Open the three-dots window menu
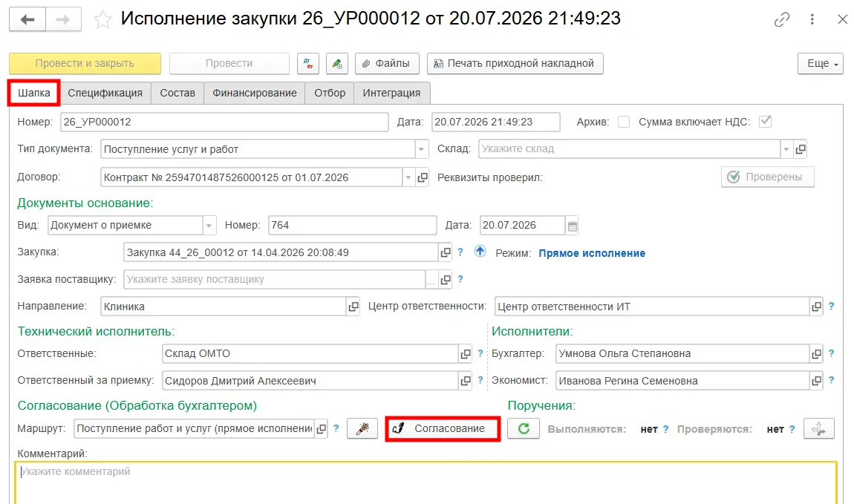This screenshot has width=854, height=504. coord(812,19)
